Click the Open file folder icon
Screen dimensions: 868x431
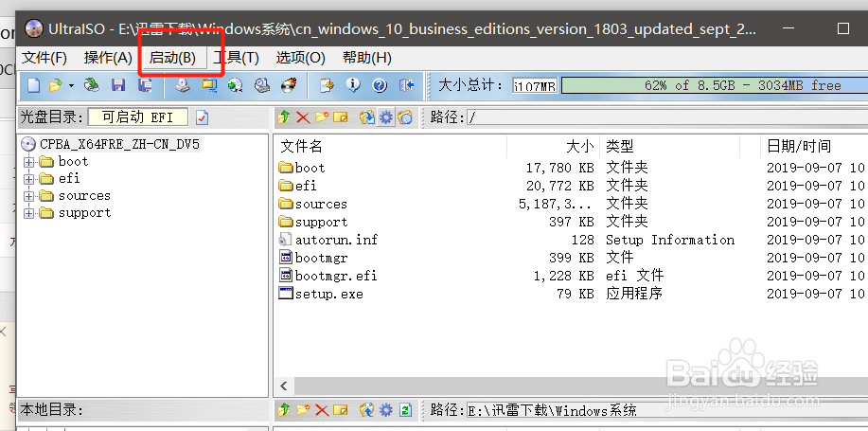(x=55, y=85)
